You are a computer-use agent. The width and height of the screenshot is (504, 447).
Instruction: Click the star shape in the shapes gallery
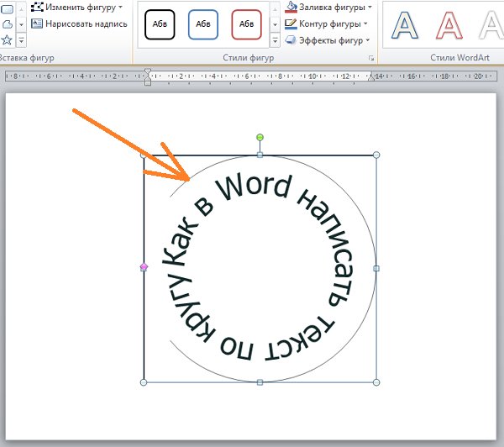point(7,39)
